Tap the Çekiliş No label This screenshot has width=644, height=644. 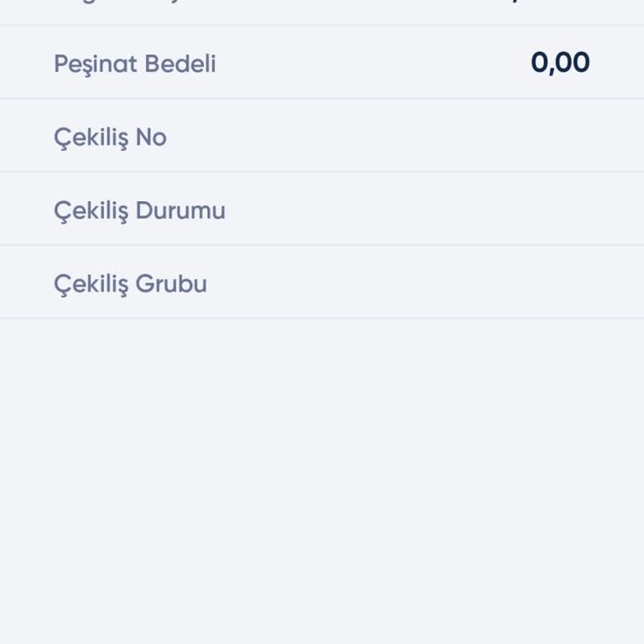click(110, 137)
